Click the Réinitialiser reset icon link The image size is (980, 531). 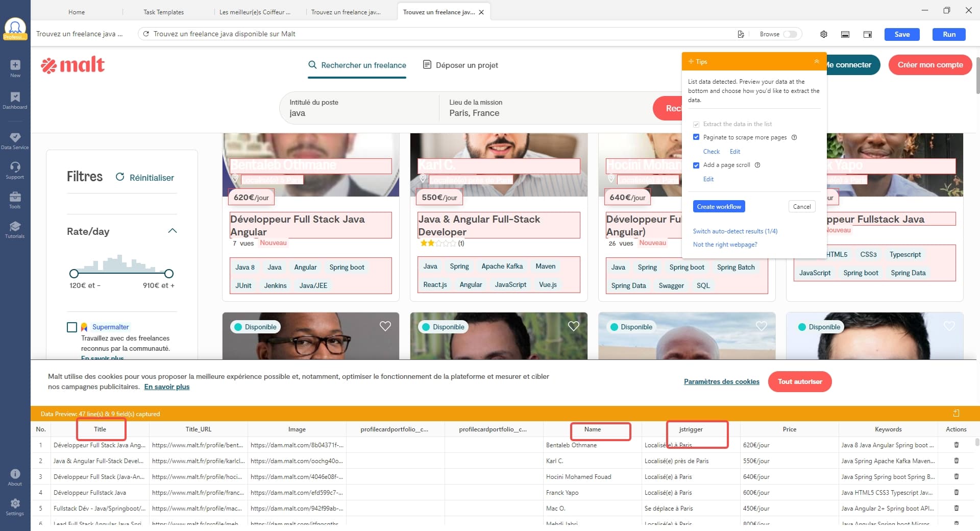pyautogui.click(x=144, y=177)
